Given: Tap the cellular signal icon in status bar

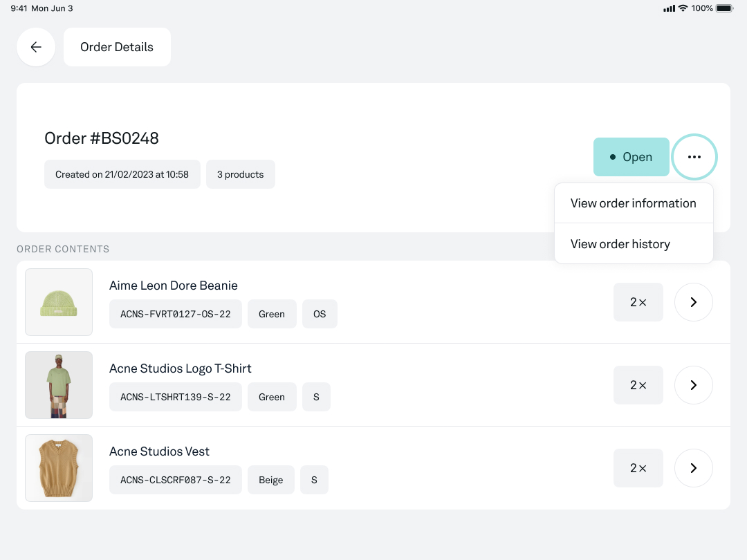Looking at the screenshot, I should 670,8.
